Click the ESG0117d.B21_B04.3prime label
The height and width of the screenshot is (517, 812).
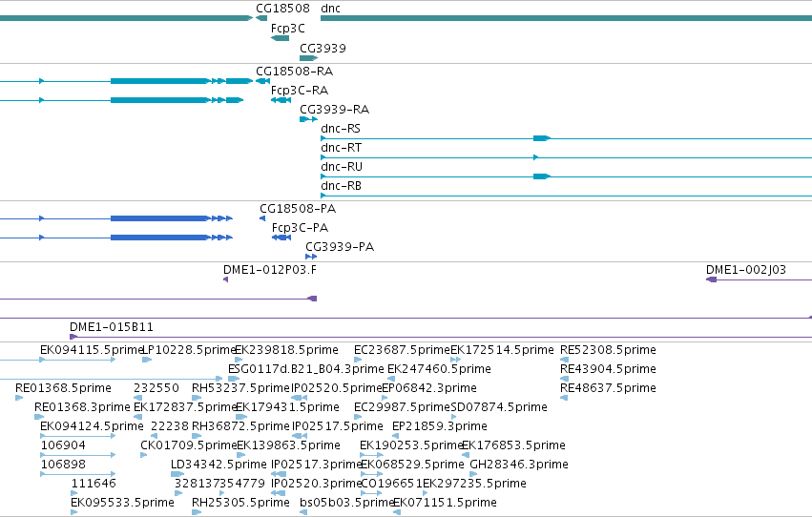pyautogui.click(x=306, y=369)
